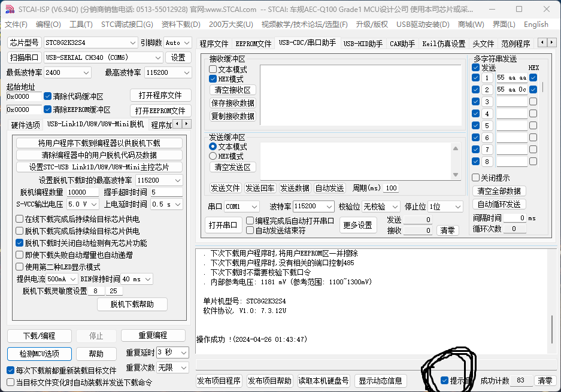Image resolution: width=561 pixels, height=392 pixels.
Task: Open 工具(T) menu
Action: 81,25
